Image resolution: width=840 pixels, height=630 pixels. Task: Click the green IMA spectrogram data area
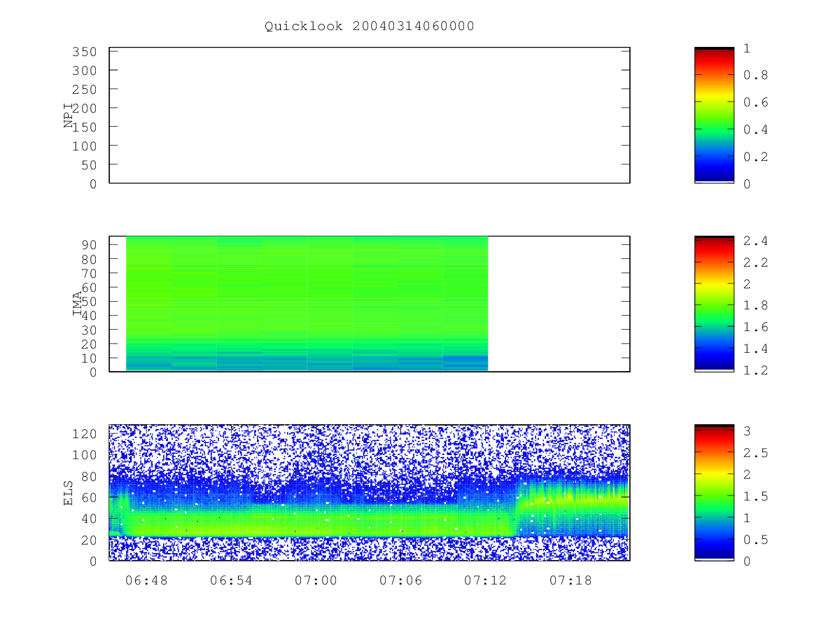click(x=307, y=304)
